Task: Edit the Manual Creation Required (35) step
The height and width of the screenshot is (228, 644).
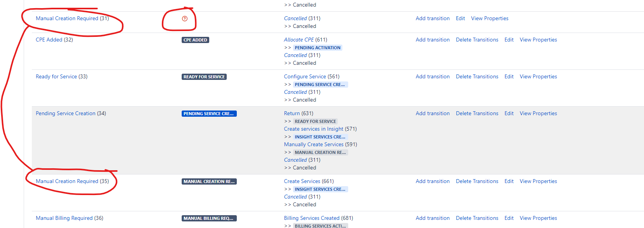Action: click(509, 181)
